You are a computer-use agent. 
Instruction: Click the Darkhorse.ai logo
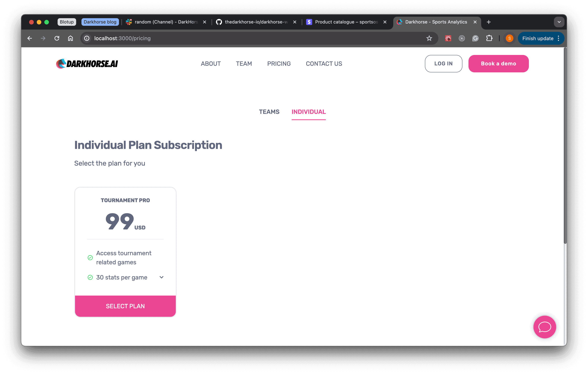tap(87, 64)
